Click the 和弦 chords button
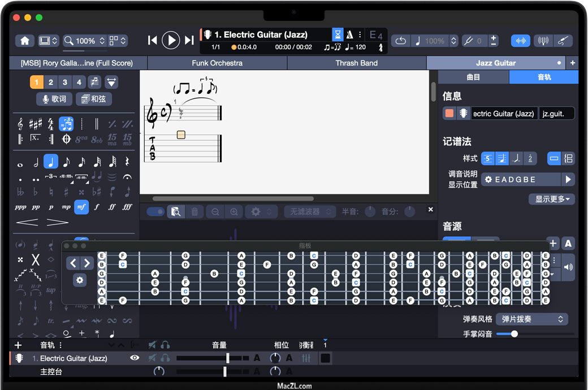 point(93,99)
